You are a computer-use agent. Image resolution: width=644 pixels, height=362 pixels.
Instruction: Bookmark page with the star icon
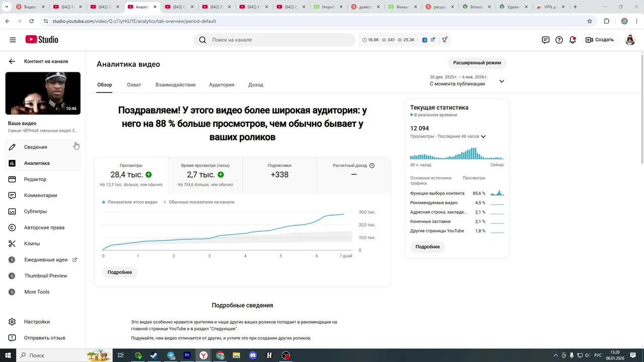click(590, 21)
